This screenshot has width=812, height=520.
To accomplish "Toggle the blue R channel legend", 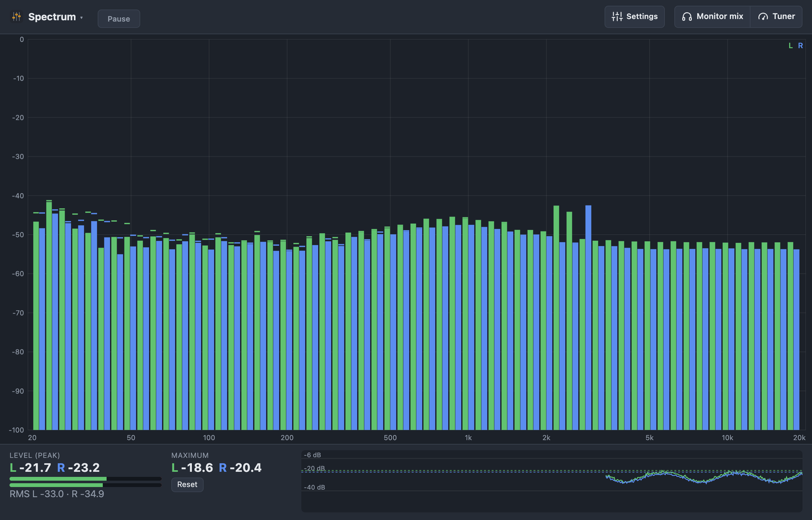I will [800, 46].
